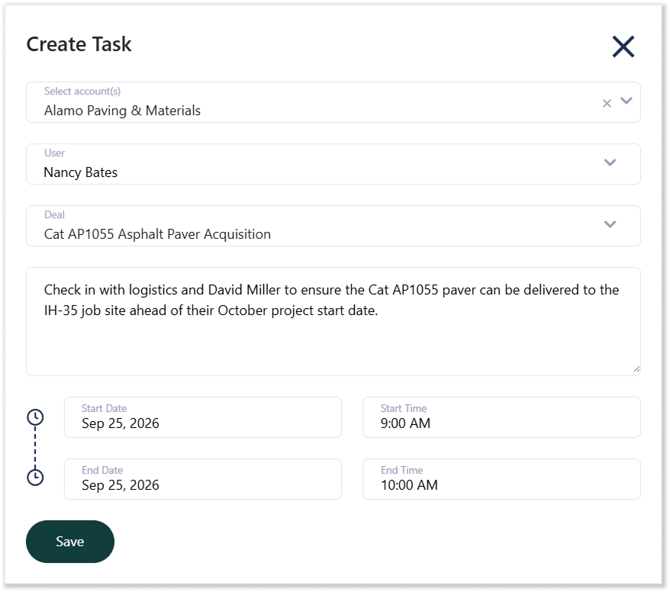Click the text area resize handle corner

coord(636,369)
